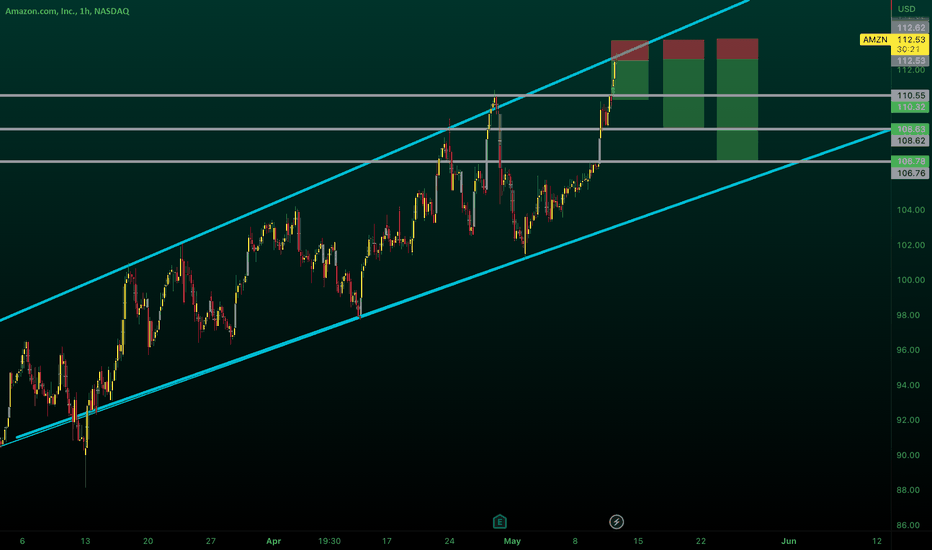Click the green 106.78 target label
The image size is (932, 550).
coord(911,161)
